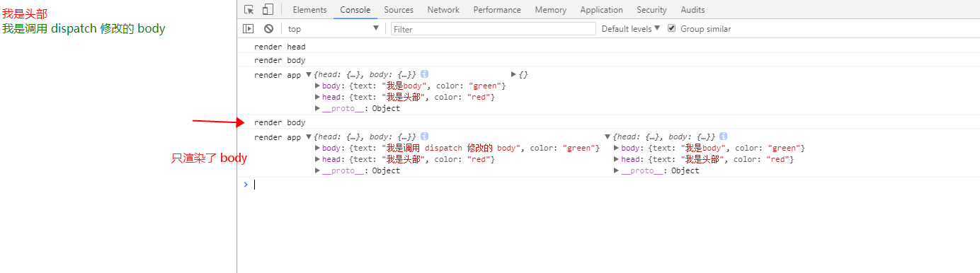This screenshot has height=273, width=980.
Task: Collapse the first render app object
Action: (309, 74)
